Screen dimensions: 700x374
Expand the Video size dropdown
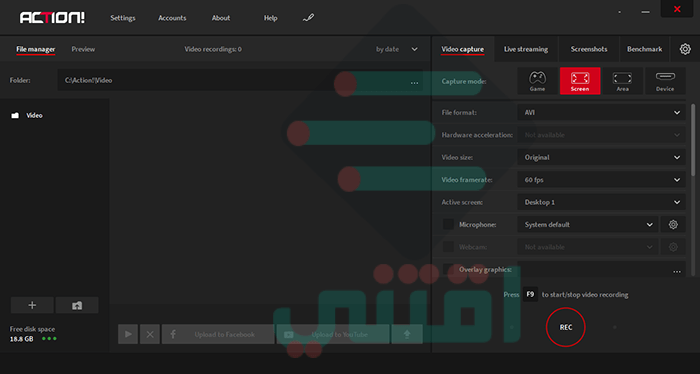(x=601, y=157)
